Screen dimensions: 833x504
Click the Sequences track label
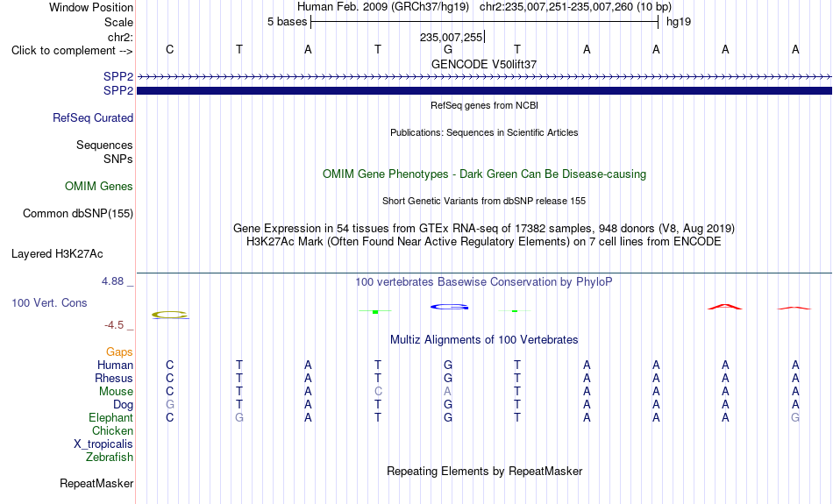click(x=104, y=145)
